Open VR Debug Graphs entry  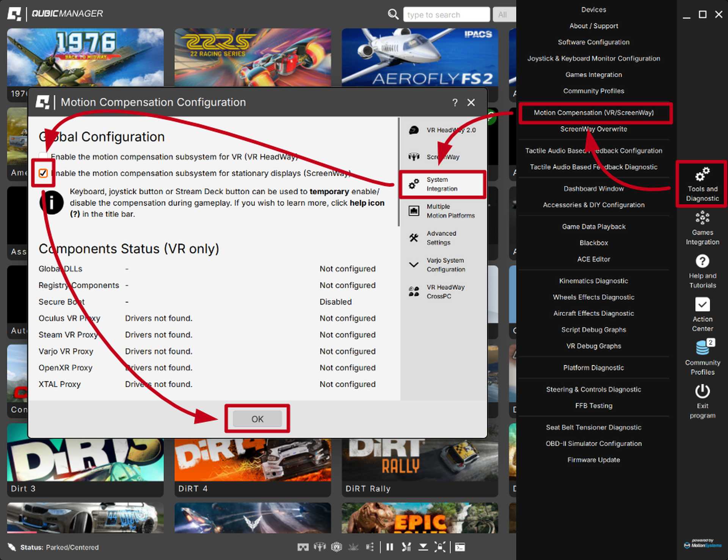click(x=593, y=346)
